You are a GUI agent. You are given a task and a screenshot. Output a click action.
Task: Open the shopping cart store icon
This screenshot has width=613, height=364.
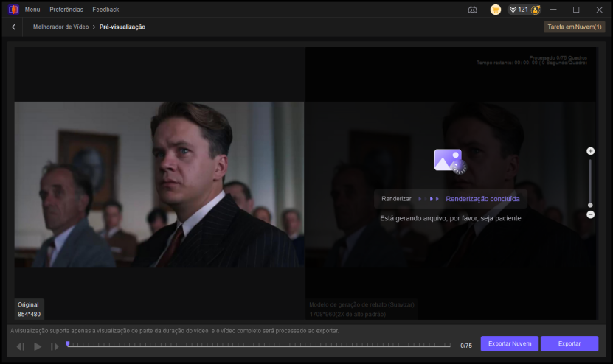(495, 10)
